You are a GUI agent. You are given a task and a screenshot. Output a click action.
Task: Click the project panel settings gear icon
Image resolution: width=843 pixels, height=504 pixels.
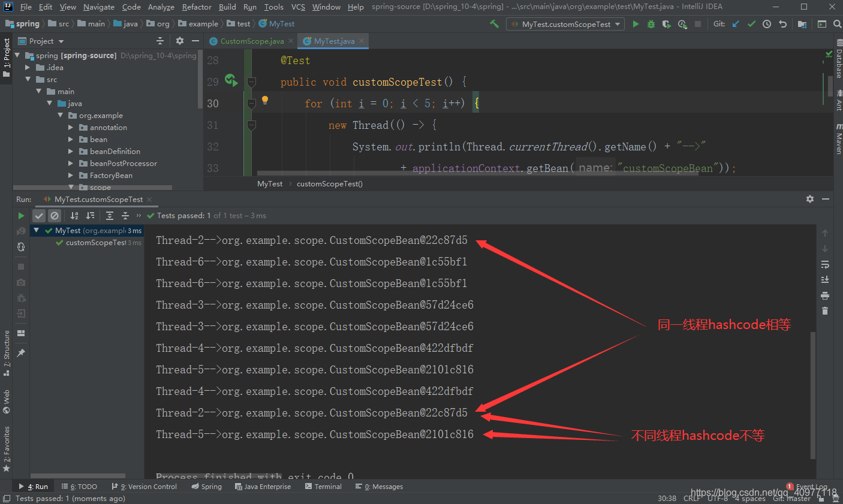pos(180,41)
